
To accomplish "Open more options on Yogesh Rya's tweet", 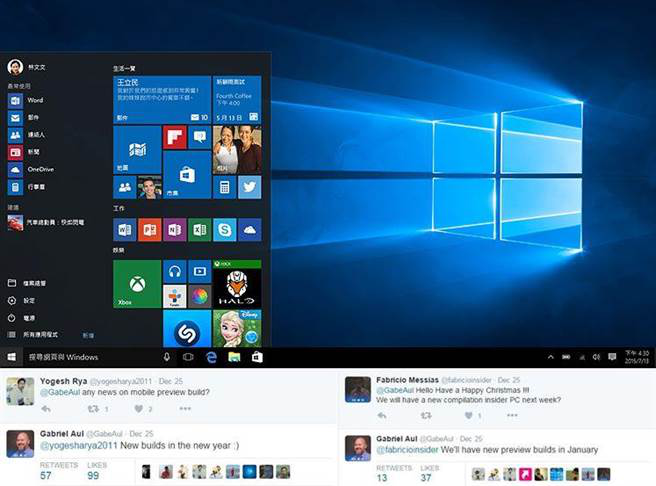I will (185, 409).
